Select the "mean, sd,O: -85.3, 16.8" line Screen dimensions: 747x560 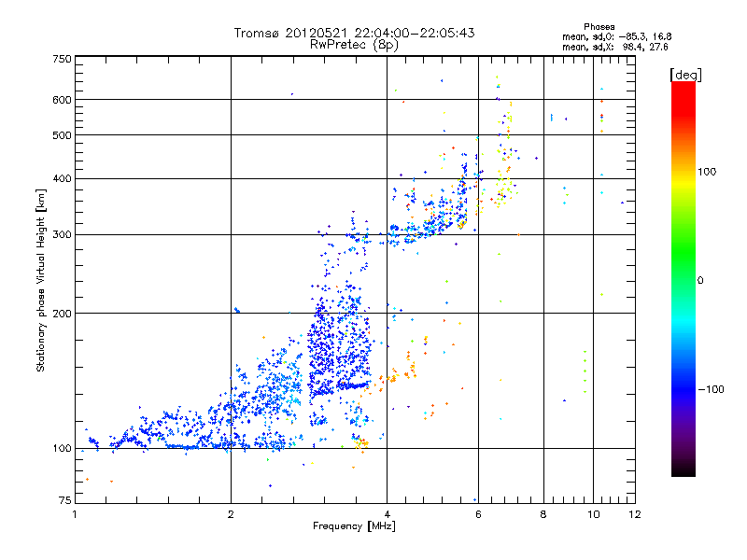[x=617, y=36]
